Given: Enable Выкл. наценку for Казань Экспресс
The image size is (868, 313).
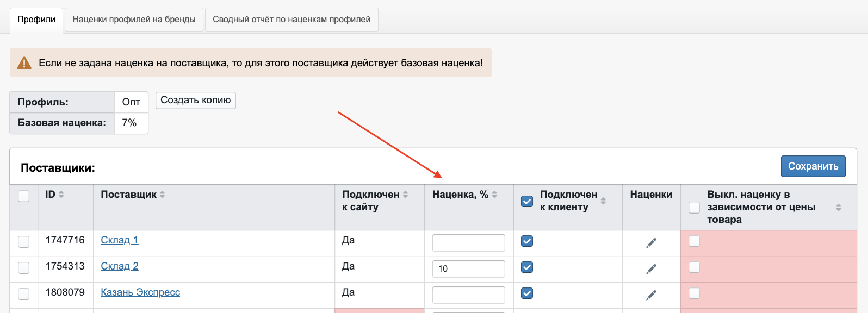Looking at the screenshot, I should click(x=695, y=293).
